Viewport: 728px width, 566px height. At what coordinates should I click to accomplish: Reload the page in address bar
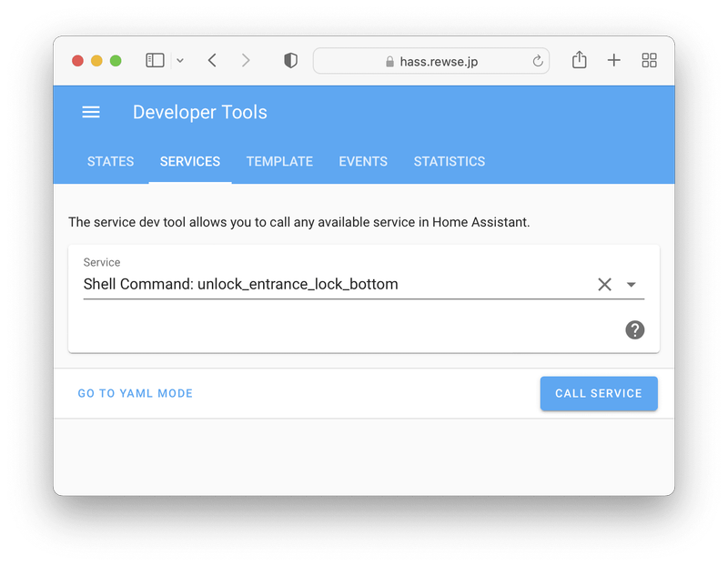coord(538,61)
